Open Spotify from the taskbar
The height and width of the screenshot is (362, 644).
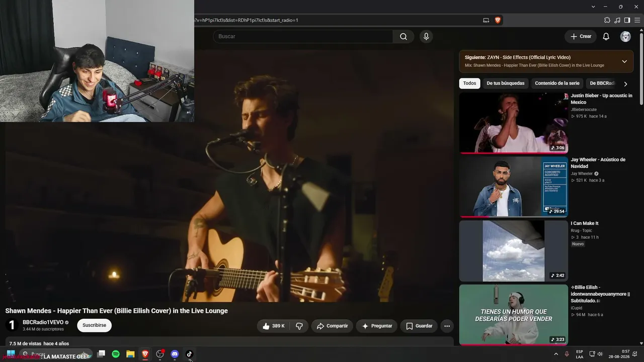click(x=116, y=354)
